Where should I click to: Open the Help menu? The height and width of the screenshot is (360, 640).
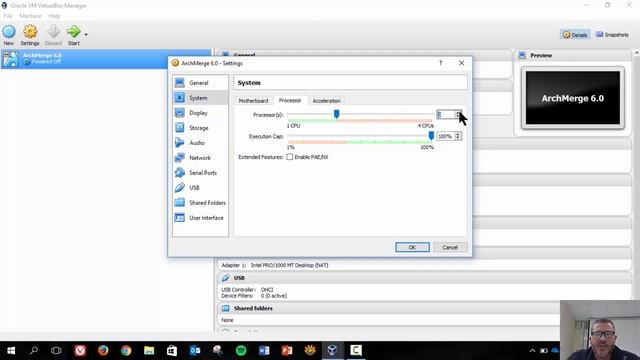point(54,16)
